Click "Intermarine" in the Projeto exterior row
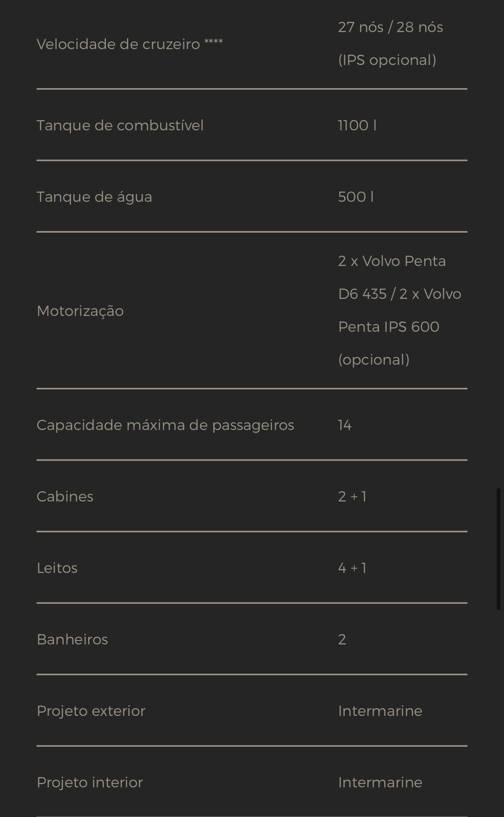The height and width of the screenshot is (817, 504). pyautogui.click(x=380, y=711)
